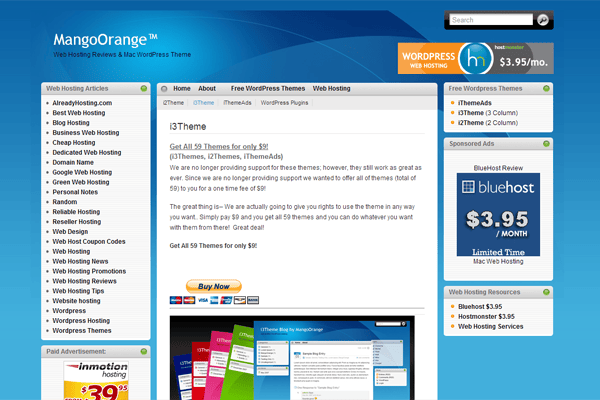Open the Web Hosting Tips category
The height and width of the screenshot is (400, 600).
pos(78,291)
